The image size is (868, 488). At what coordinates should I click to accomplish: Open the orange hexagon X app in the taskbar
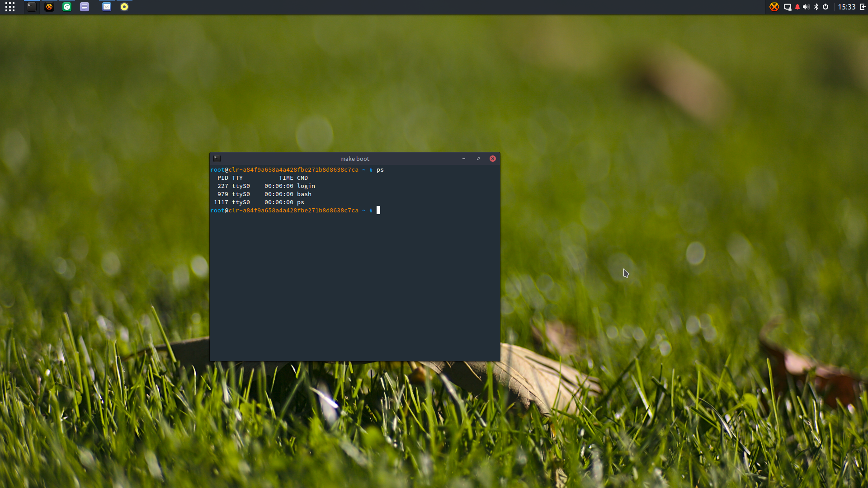(x=49, y=7)
